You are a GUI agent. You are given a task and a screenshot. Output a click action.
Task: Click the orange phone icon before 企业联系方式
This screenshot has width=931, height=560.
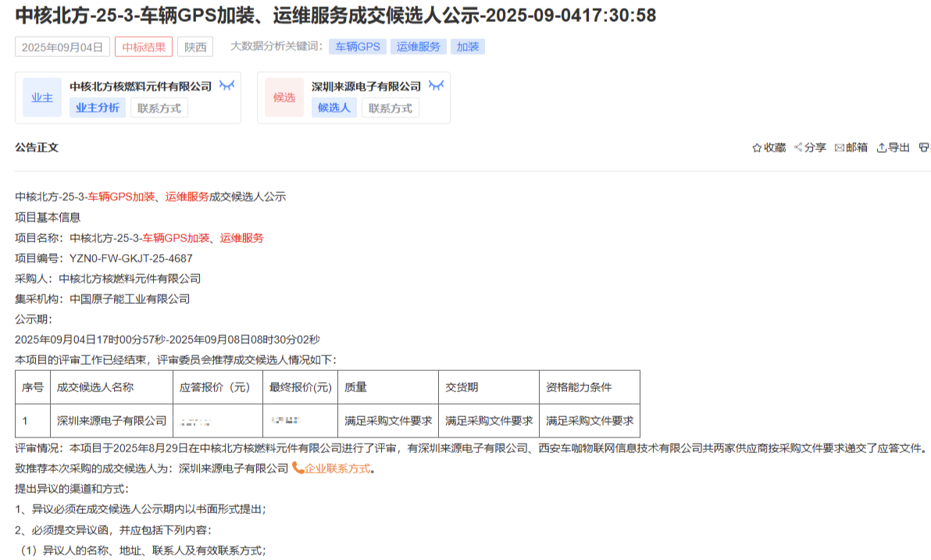(298, 468)
